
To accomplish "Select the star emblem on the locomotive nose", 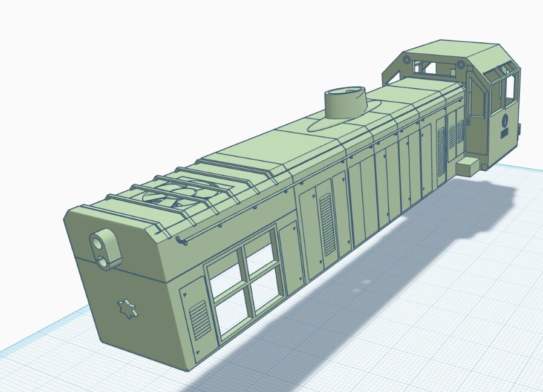I will click(x=128, y=309).
